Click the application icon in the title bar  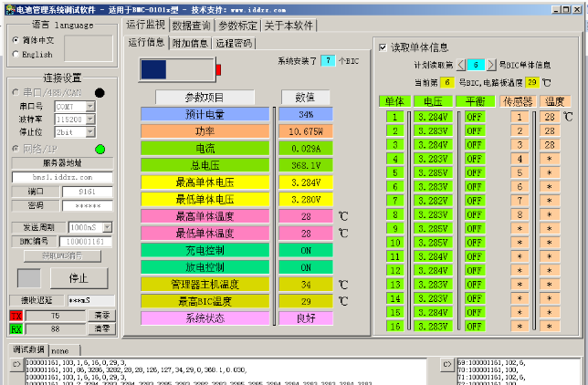10,9
